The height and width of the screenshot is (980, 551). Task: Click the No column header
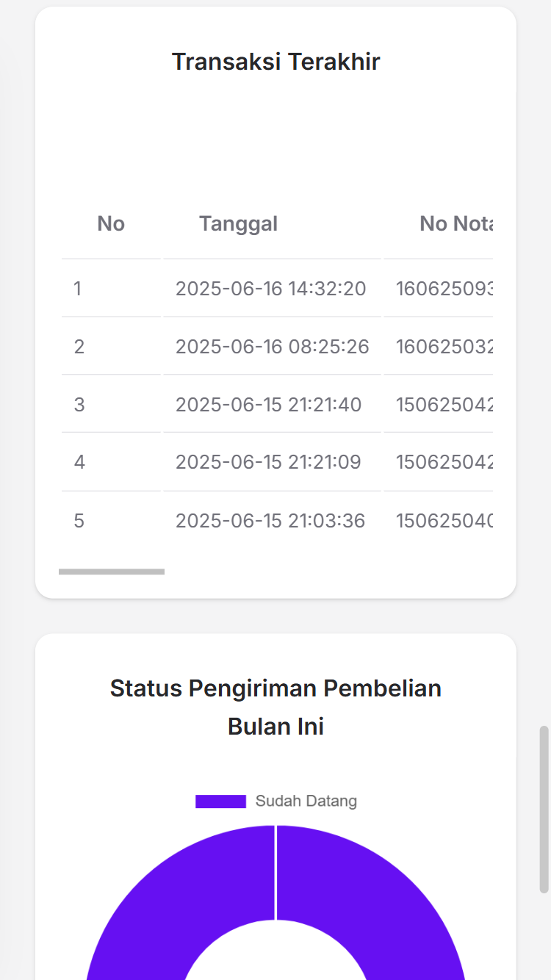pyautogui.click(x=111, y=223)
